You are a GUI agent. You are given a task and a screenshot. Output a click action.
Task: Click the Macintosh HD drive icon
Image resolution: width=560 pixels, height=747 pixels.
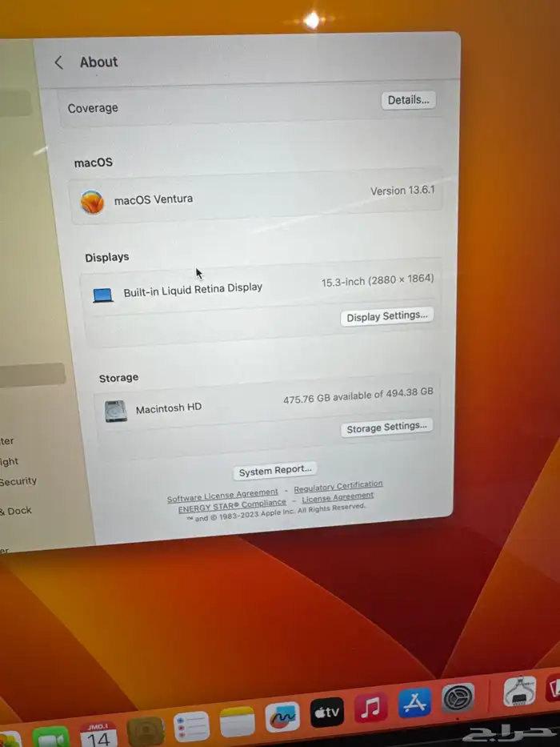[116, 412]
